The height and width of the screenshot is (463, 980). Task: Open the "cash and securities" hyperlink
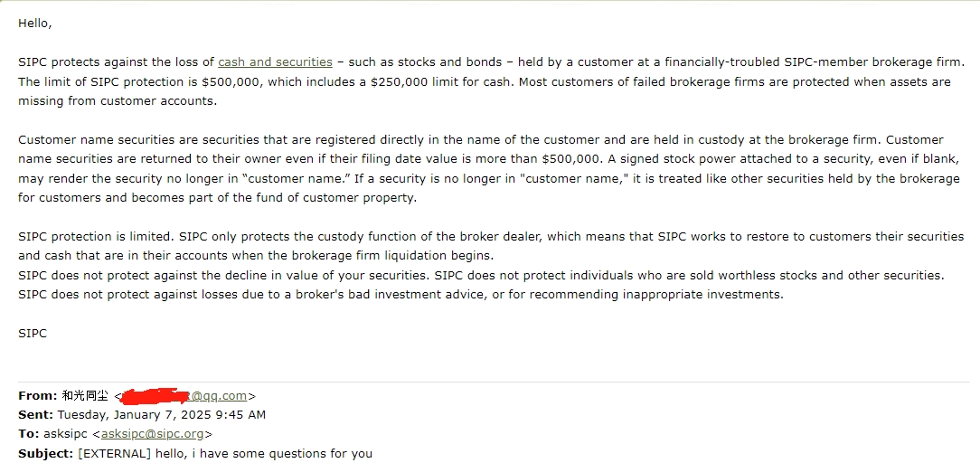(275, 62)
